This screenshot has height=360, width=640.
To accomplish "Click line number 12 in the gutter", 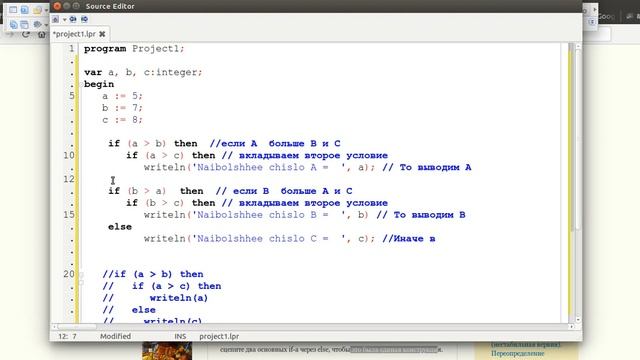I will click(69, 179).
